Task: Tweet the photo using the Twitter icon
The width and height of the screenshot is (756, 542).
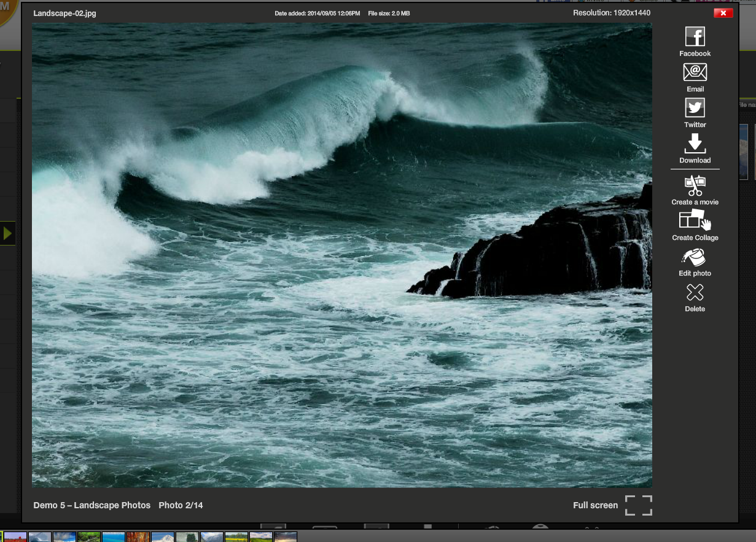Action: (x=695, y=109)
